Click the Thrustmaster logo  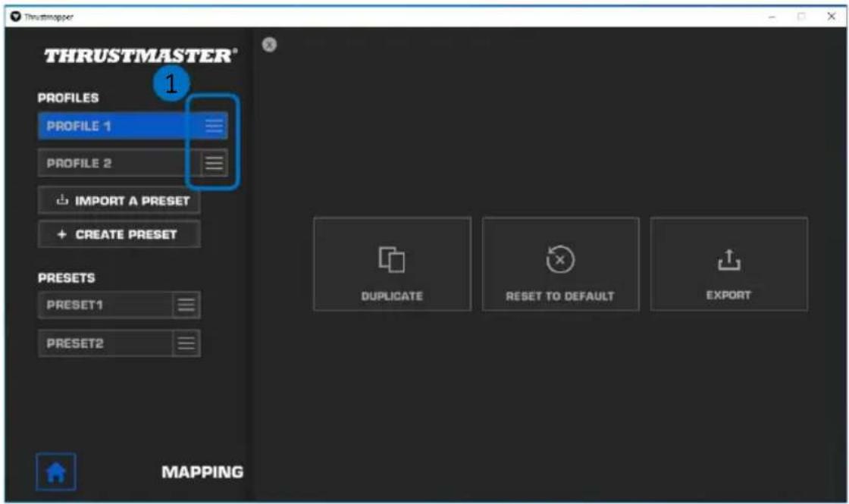click(x=140, y=55)
